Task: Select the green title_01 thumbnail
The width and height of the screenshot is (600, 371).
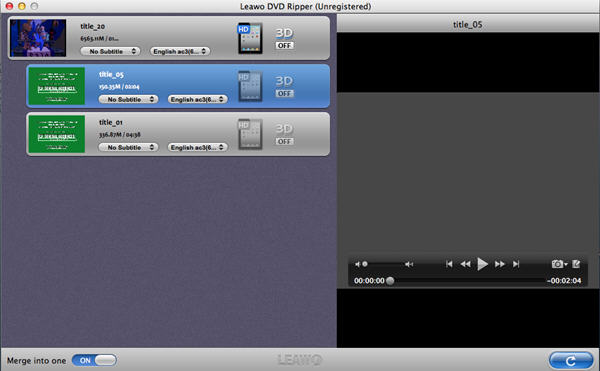Action: pyautogui.click(x=57, y=134)
